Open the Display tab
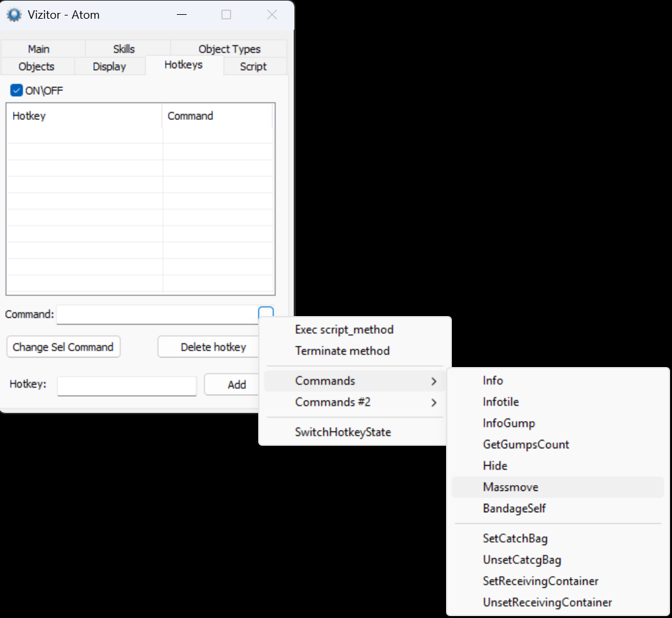 [109, 66]
